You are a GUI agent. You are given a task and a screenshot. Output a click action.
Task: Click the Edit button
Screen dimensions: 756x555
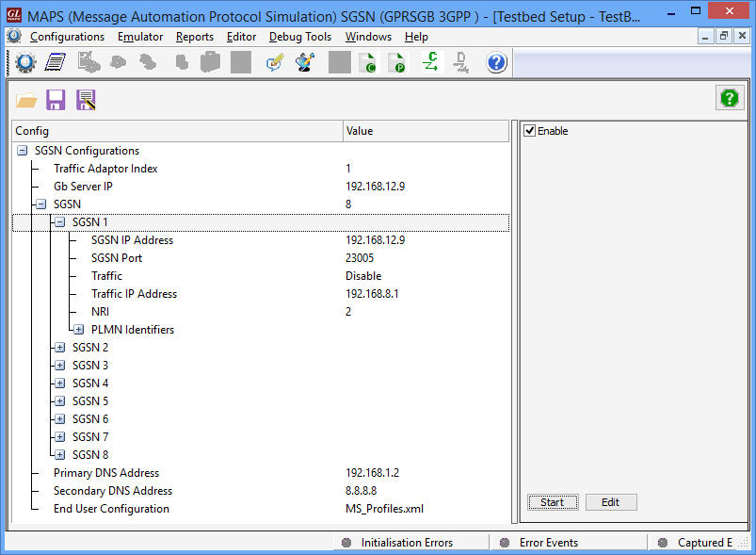[611, 502]
